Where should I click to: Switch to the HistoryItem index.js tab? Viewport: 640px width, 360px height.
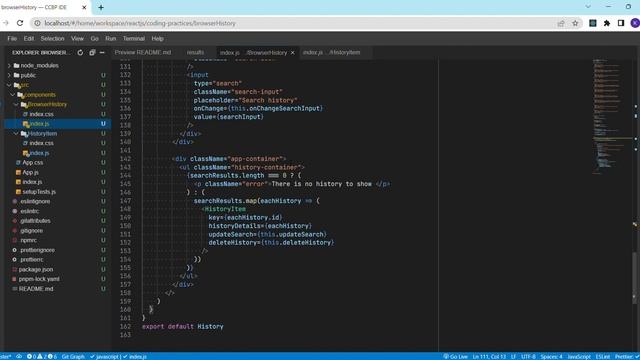click(x=331, y=53)
